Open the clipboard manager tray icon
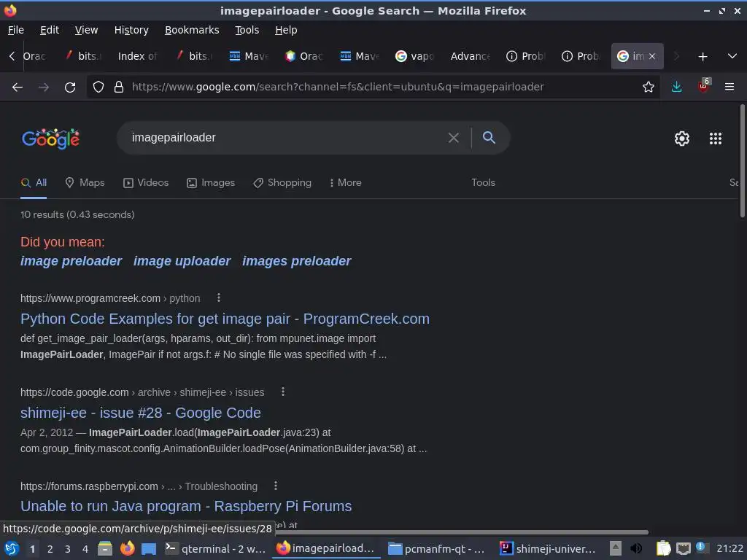Viewport: 747px width, 560px height. pos(663,548)
